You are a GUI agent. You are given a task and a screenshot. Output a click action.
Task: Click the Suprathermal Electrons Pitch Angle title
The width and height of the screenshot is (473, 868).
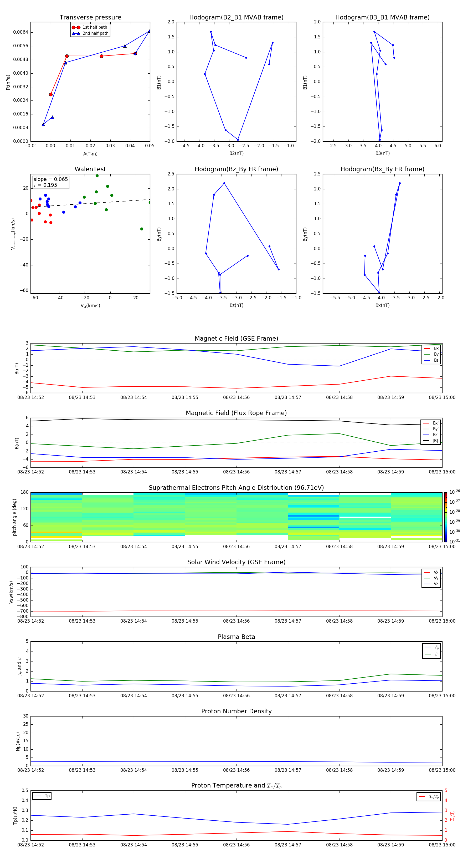[x=236, y=488]
